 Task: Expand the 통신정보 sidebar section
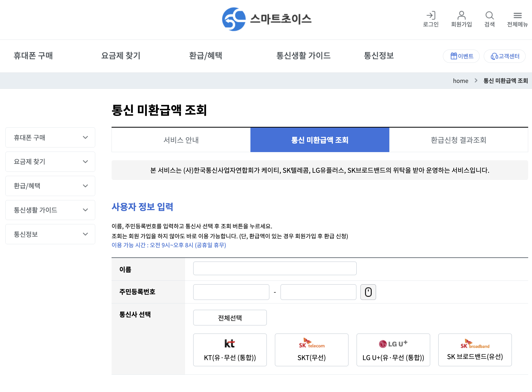(50, 234)
